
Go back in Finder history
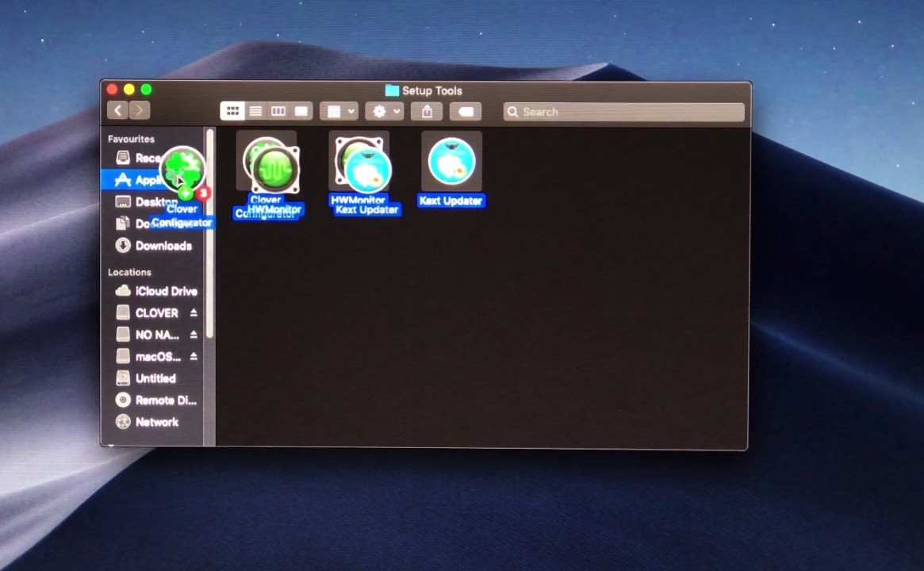[118, 110]
